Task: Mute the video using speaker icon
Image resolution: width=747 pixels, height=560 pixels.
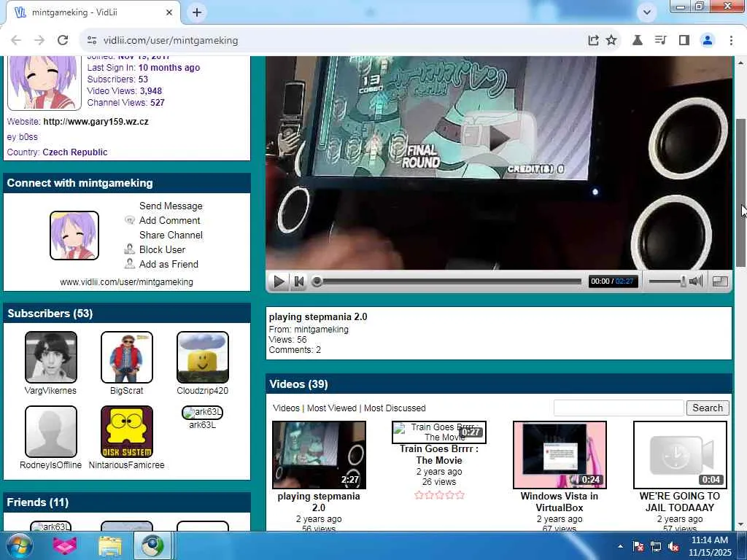Action: 696,281
